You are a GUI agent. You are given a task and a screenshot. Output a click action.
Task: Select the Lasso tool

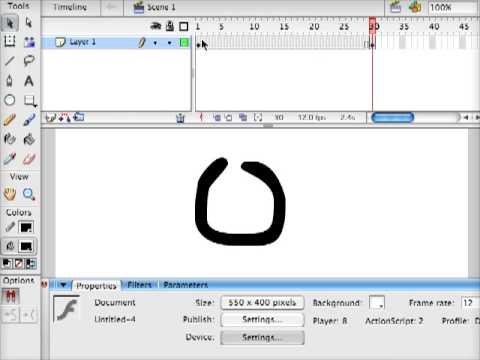coord(29,61)
